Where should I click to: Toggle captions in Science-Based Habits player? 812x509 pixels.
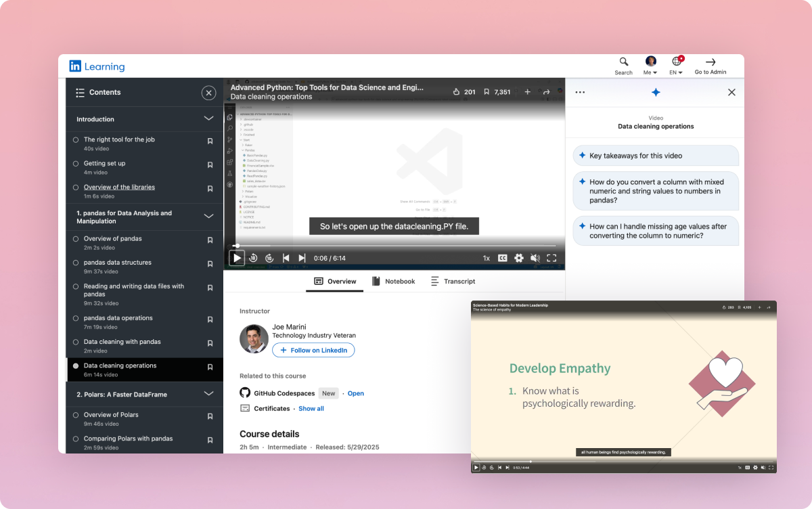[748, 467]
